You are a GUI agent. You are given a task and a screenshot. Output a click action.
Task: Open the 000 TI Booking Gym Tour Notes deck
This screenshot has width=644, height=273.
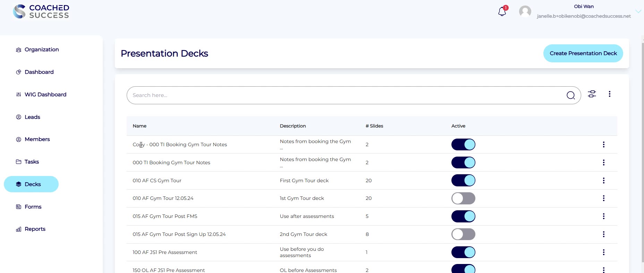(x=171, y=162)
